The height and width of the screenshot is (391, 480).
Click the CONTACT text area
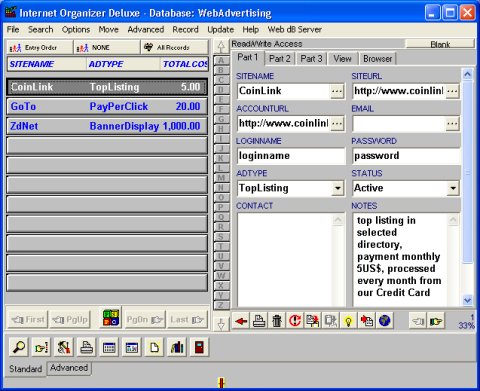pyautogui.click(x=285, y=260)
